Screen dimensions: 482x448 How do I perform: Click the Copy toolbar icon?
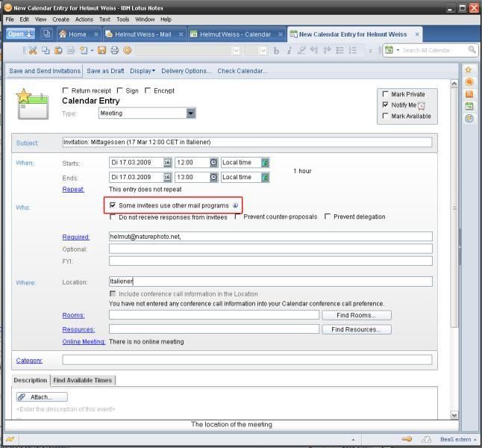pyautogui.click(x=46, y=50)
